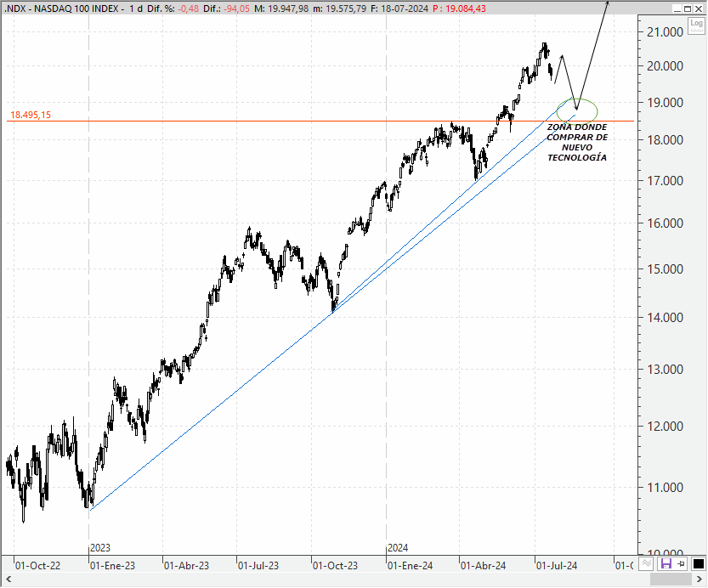The width and height of the screenshot is (708, 588).
Task: Click the 01-Oct-22 date axis label
Action: pos(37,566)
